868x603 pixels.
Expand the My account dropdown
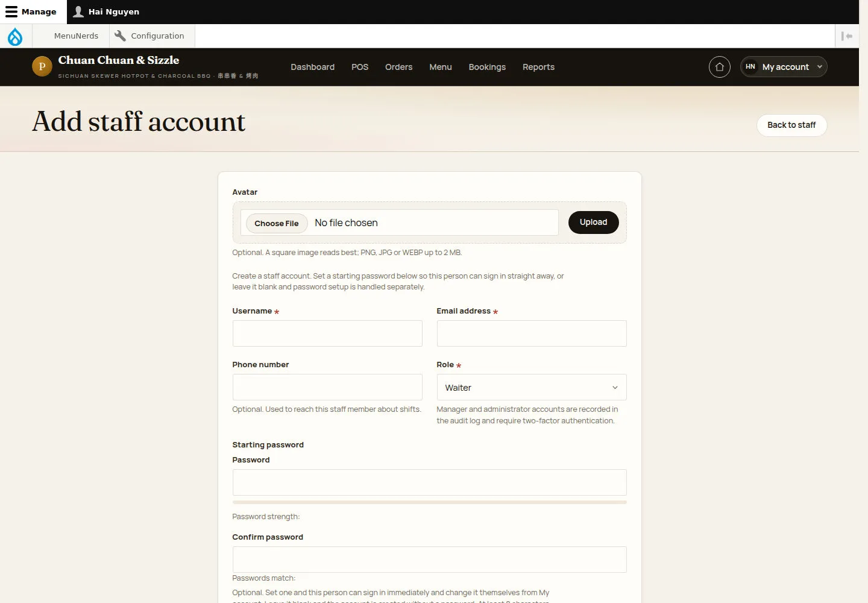[784, 67]
